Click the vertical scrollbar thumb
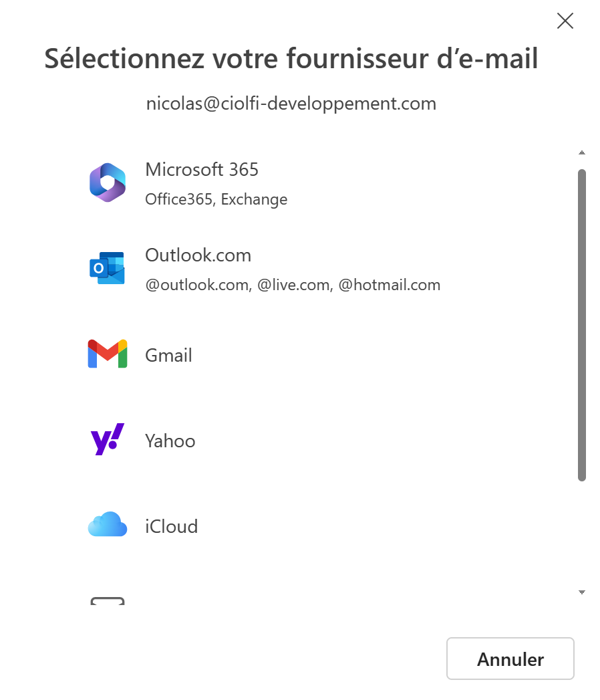 point(582,325)
